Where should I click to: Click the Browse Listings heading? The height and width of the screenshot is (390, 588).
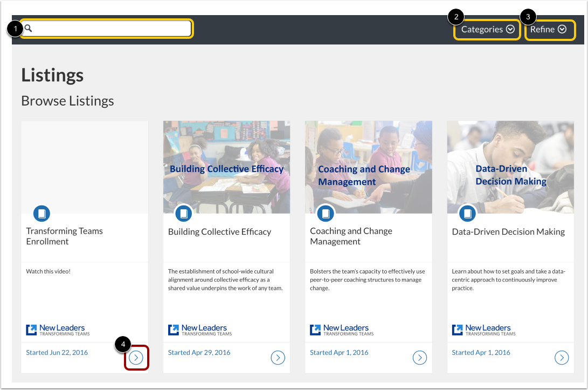[67, 100]
